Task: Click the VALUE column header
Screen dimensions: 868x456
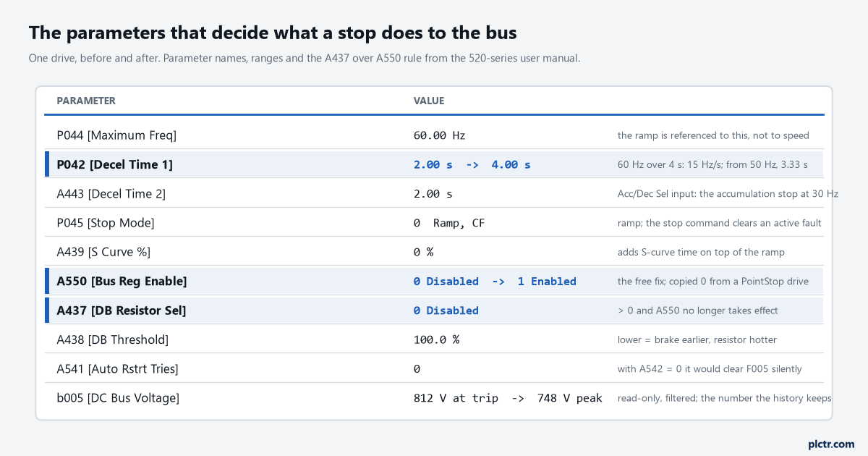Action: coord(429,101)
